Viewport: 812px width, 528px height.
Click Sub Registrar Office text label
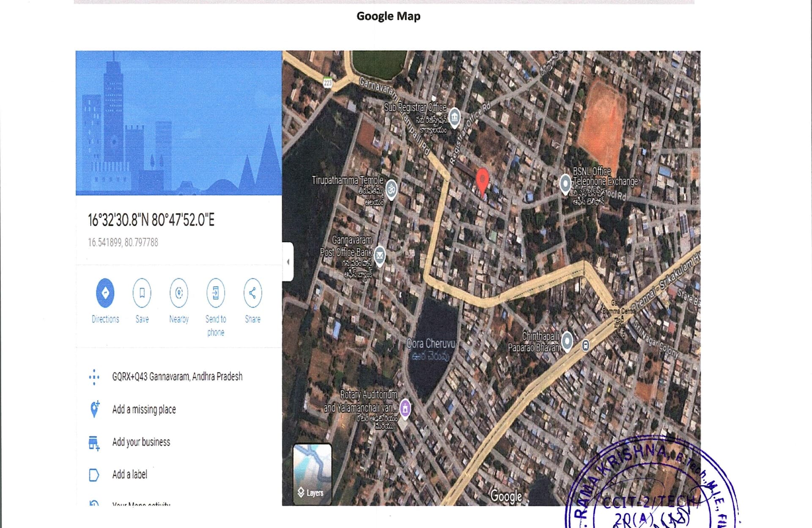(415, 107)
